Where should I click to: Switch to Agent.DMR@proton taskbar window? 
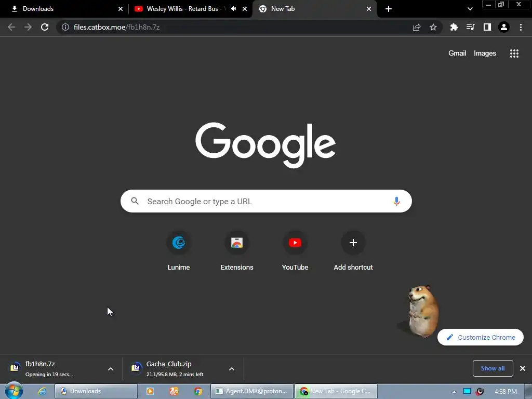click(252, 391)
